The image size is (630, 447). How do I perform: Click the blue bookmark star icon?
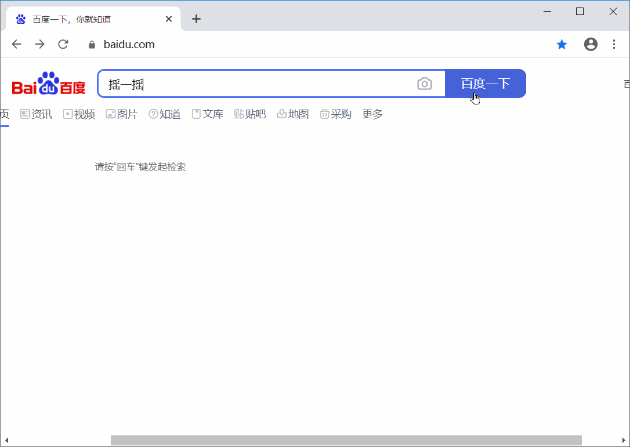tap(562, 44)
